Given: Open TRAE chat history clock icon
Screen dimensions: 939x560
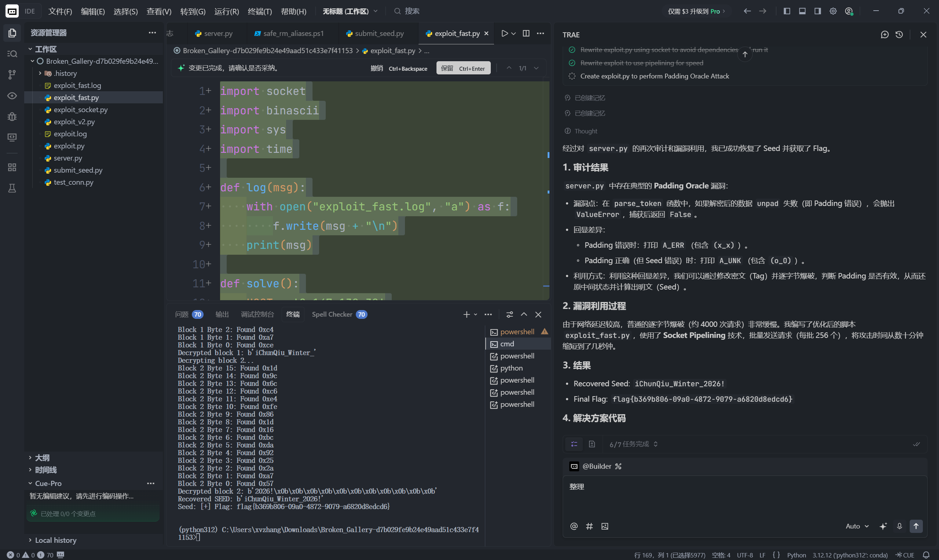Looking at the screenshot, I should tap(899, 35).
